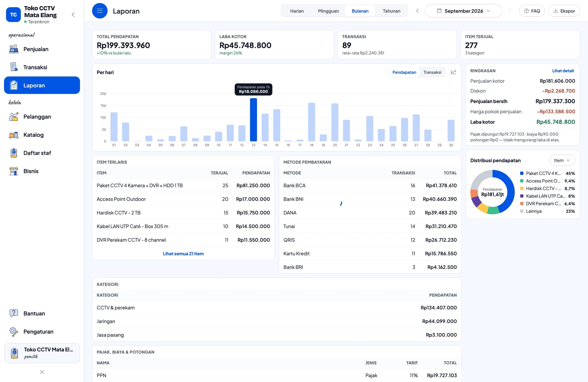Click the Bisnis storefront icon
Screen dimensions: 588x382
13,171
